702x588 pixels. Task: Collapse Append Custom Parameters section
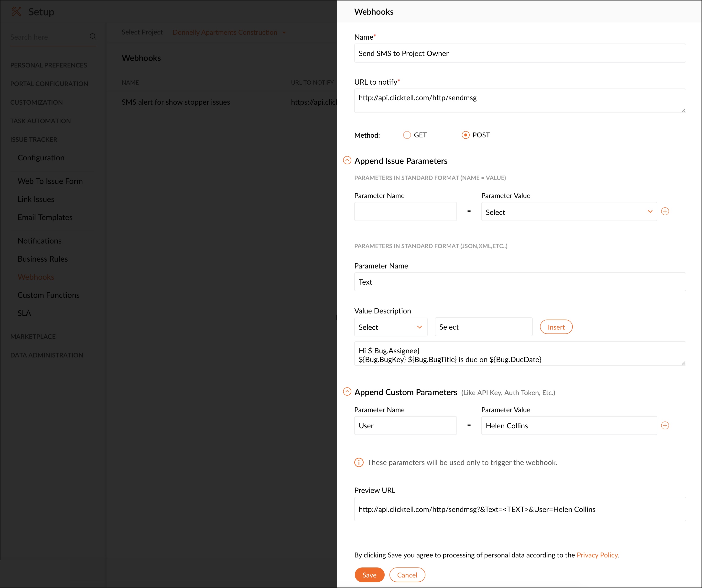[x=347, y=392]
